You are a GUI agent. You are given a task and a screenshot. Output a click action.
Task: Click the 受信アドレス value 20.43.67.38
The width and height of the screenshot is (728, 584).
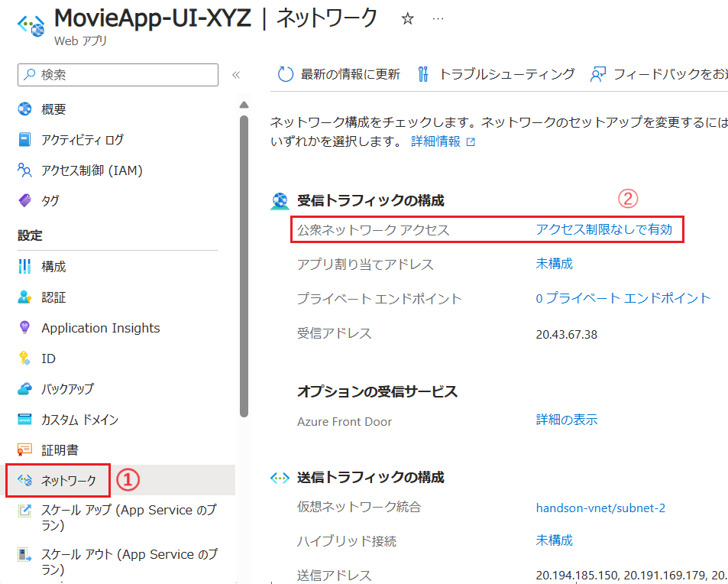tap(566, 335)
